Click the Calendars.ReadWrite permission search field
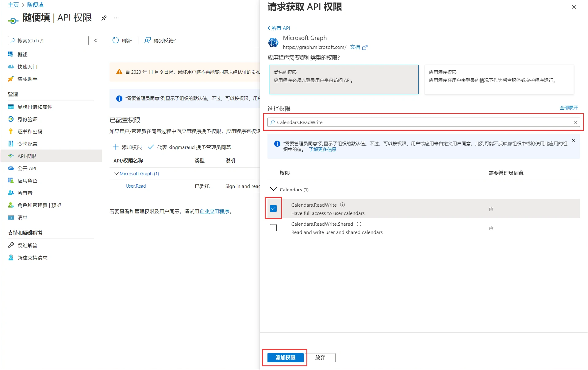The width and height of the screenshot is (588, 370). pos(423,123)
